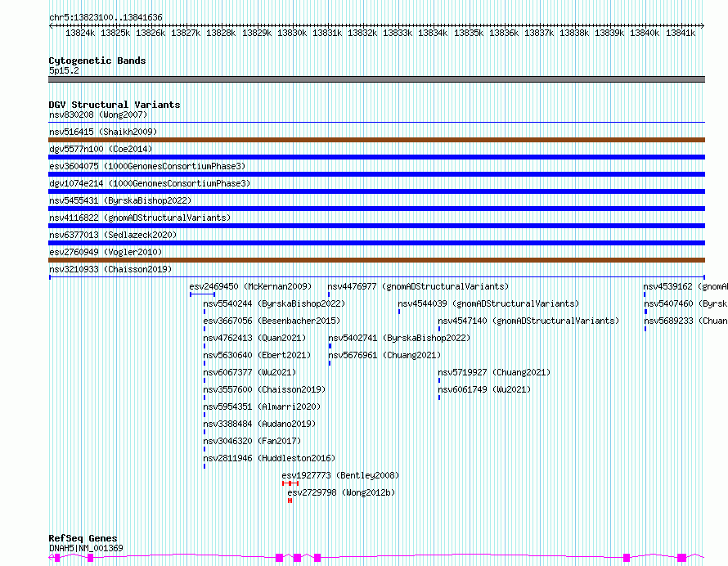Open nsv3210933 (Chaisson2019) variant label
This screenshot has width=728, height=566.
(x=110, y=269)
